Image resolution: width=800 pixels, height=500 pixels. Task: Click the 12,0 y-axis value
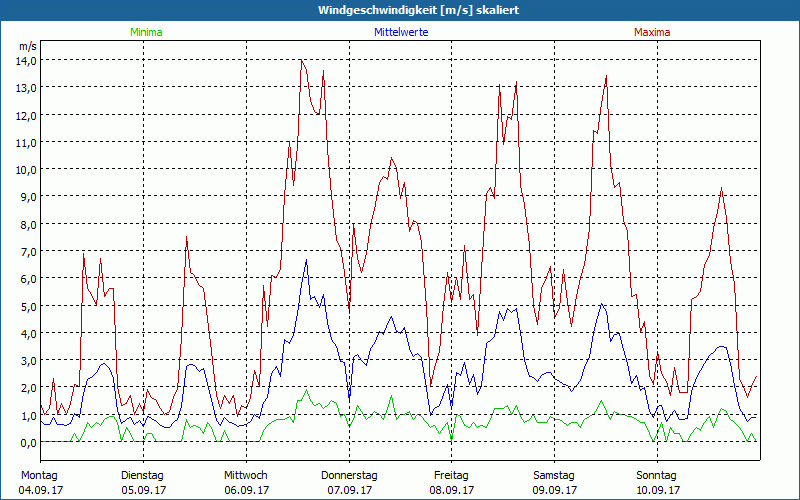[x=26, y=115]
